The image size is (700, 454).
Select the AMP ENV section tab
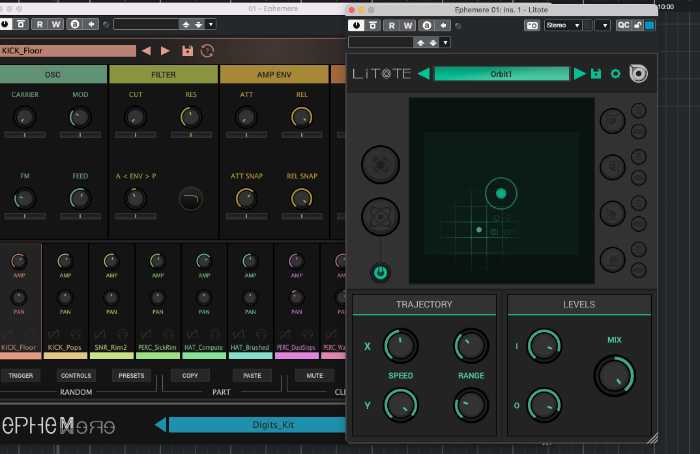[x=274, y=75]
